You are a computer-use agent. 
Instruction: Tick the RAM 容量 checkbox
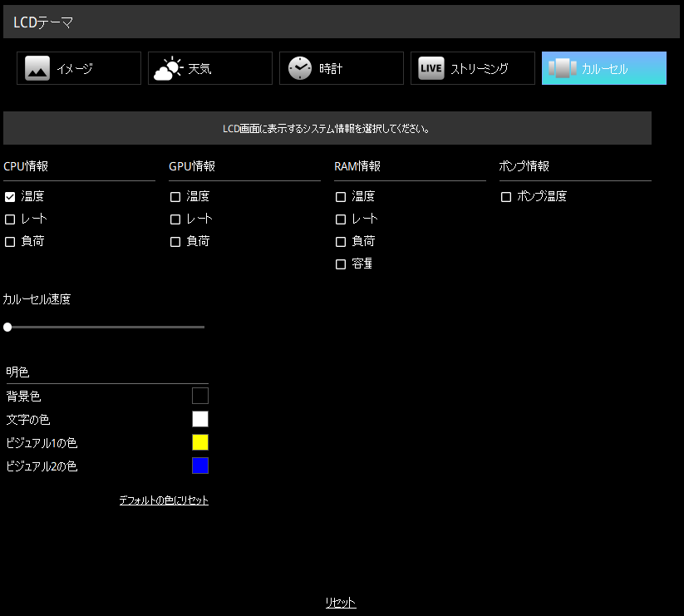pyautogui.click(x=340, y=264)
